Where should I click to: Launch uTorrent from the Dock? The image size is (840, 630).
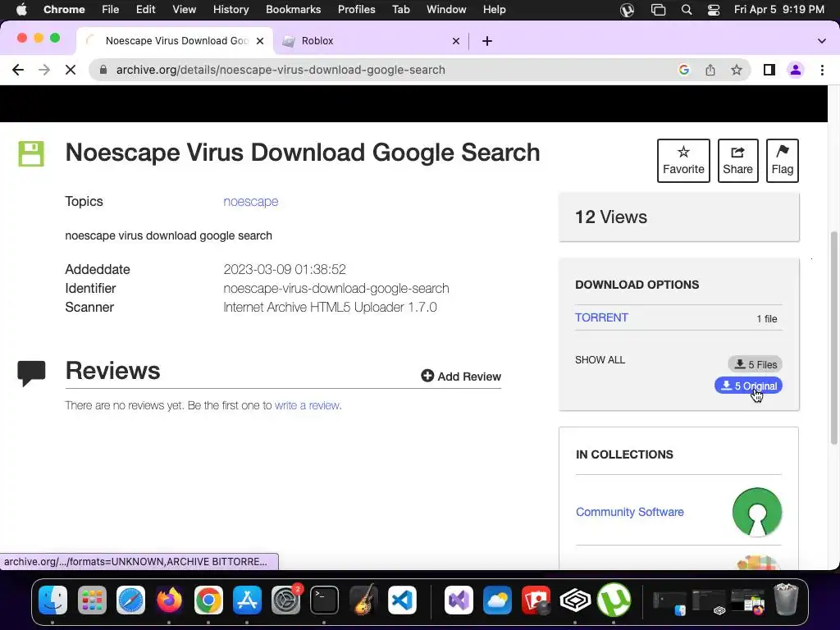point(614,600)
